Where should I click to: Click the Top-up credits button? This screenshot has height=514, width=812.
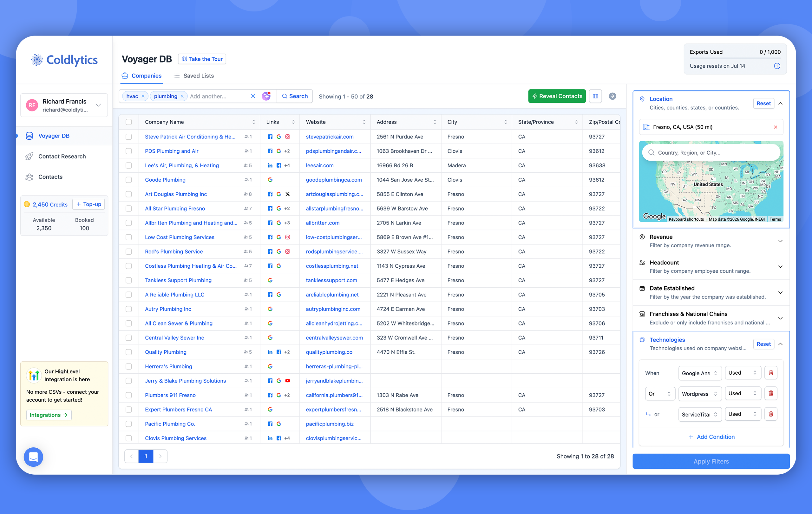pos(89,204)
